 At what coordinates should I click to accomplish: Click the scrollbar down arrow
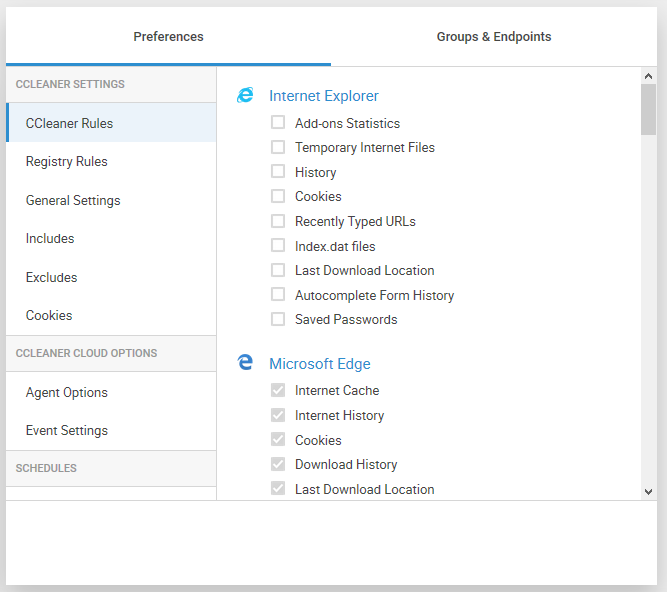[x=648, y=491]
